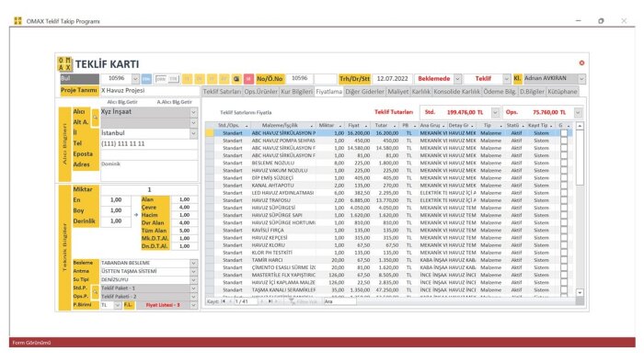The height and width of the screenshot is (362, 644).
Task: Tick the checkbox in HAVUZ KEPÇESİ row
Action: click(x=564, y=237)
